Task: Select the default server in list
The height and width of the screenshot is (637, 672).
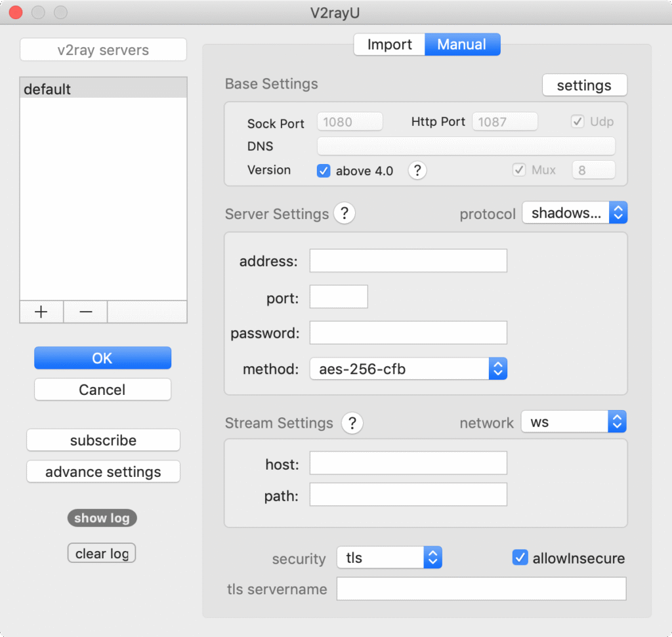Action: click(x=103, y=89)
